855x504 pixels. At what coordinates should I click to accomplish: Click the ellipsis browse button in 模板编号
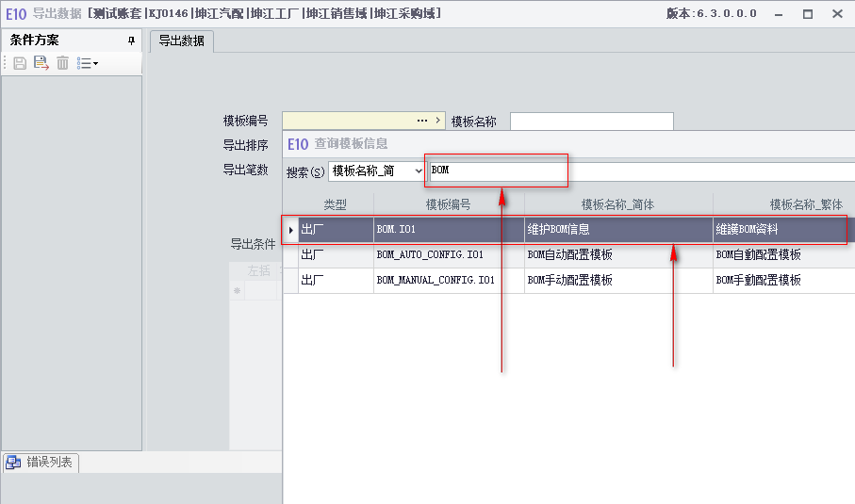coord(422,121)
